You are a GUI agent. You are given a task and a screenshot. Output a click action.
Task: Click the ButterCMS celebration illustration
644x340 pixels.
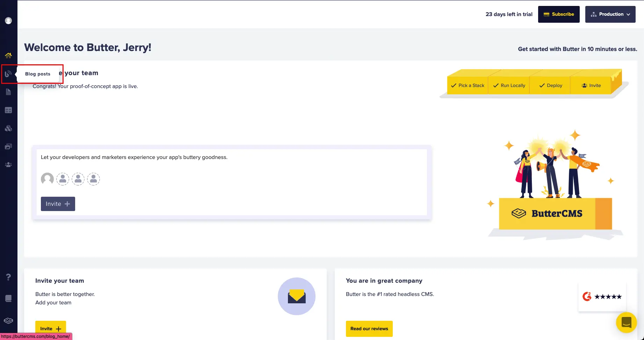click(556, 185)
